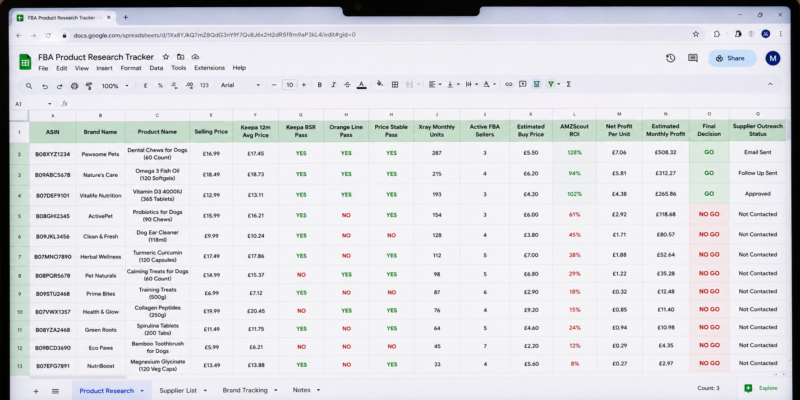Viewport: 800px width, 400px height.
Task: Format as currency with pound icon
Action: [145, 86]
